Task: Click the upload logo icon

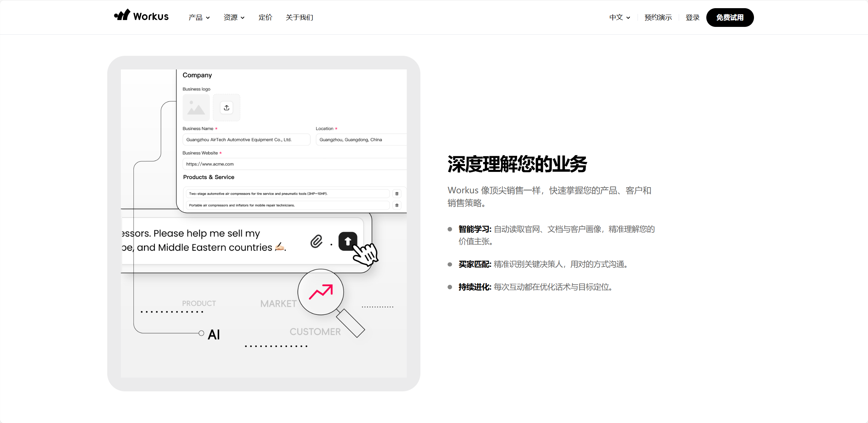Action: click(227, 108)
